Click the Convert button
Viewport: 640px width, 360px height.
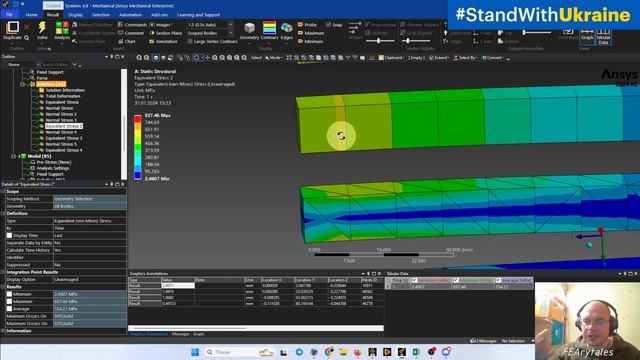point(493,58)
